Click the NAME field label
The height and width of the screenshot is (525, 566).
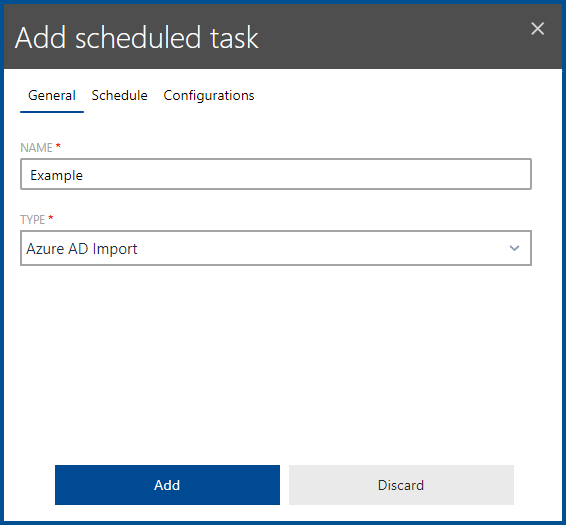[x=36, y=148]
